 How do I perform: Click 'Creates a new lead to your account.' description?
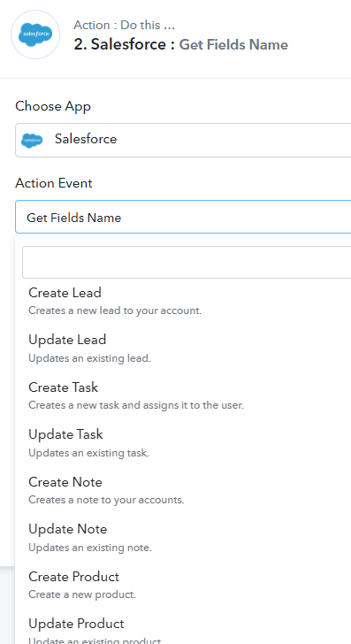pyautogui.click(x=115, y=310)
